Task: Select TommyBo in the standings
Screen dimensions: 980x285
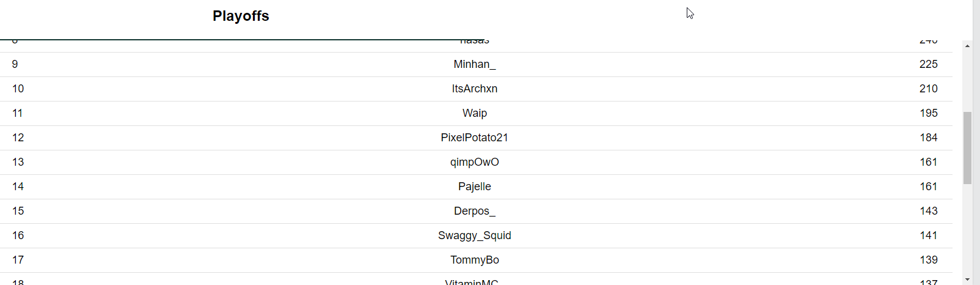Action: click(475, 260)
